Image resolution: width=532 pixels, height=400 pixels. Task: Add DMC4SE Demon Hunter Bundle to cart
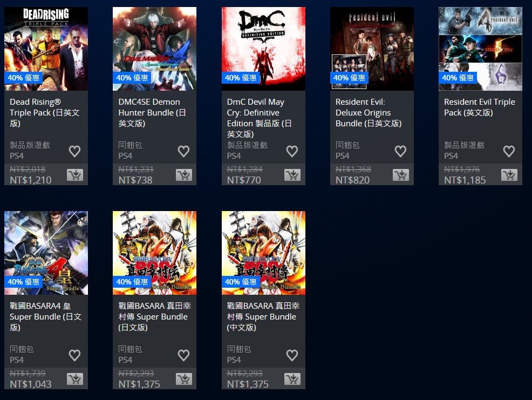tap(184, 175)
